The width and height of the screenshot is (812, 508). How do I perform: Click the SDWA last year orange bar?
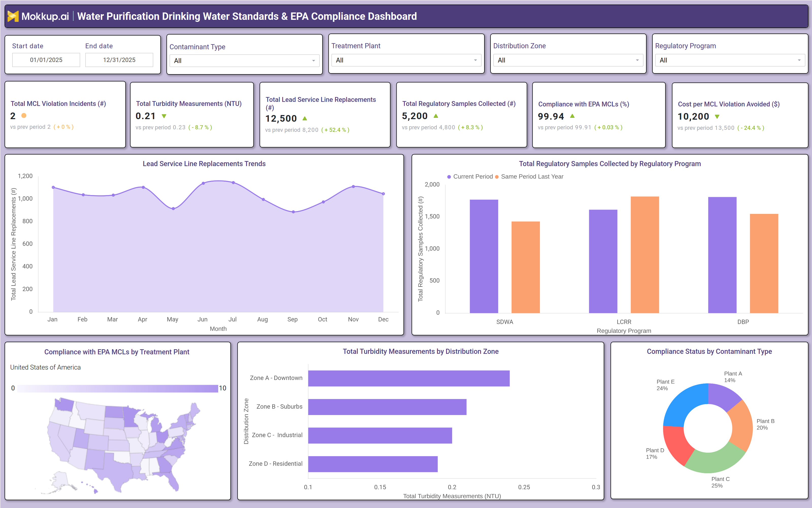(526, 267)
